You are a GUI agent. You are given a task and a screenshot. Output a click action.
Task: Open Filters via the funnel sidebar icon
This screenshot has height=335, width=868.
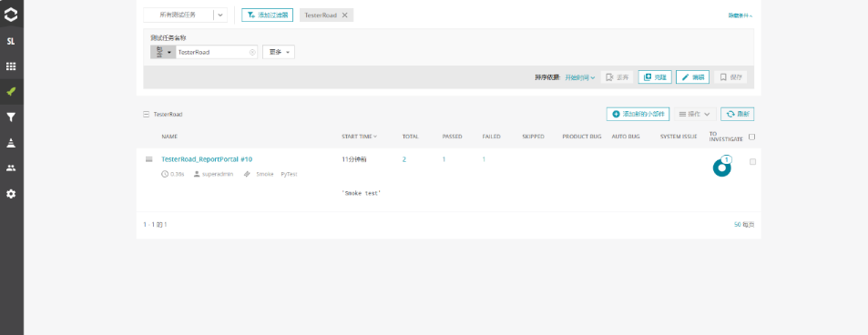[11, 117]
